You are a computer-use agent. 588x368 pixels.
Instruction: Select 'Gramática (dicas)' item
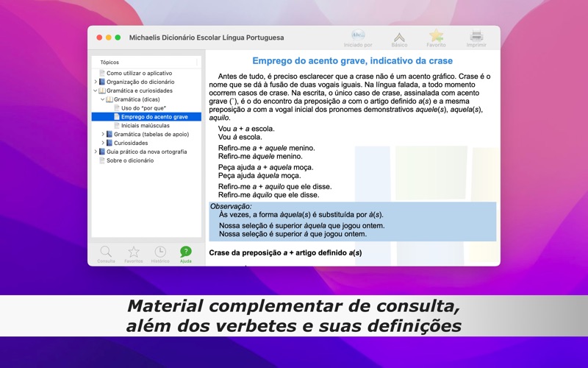137,99
